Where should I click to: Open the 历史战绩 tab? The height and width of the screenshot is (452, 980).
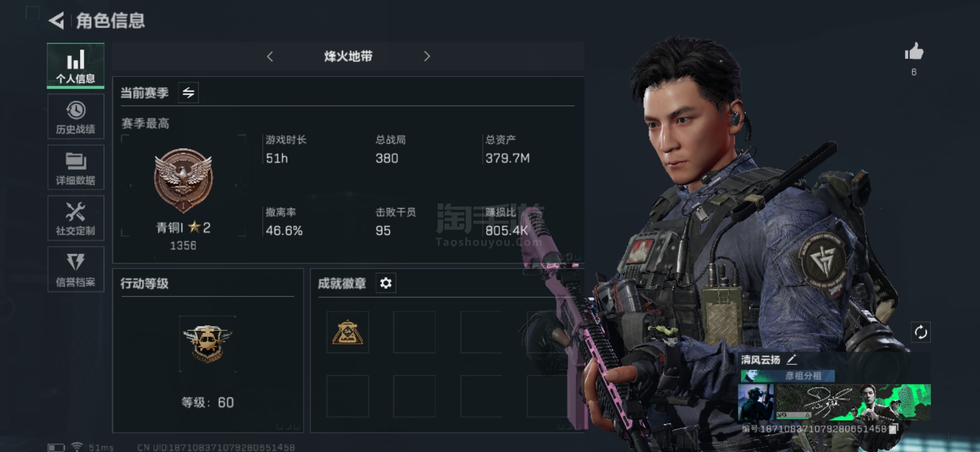click(76, 117)
